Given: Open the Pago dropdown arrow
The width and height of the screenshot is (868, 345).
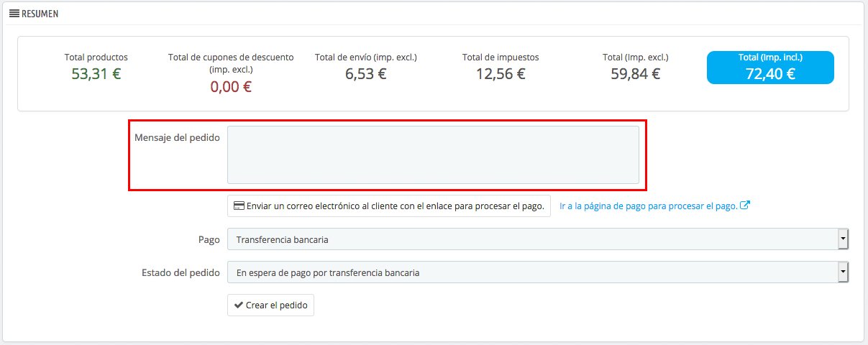Looking at the screenshot, I should (843, 239).
